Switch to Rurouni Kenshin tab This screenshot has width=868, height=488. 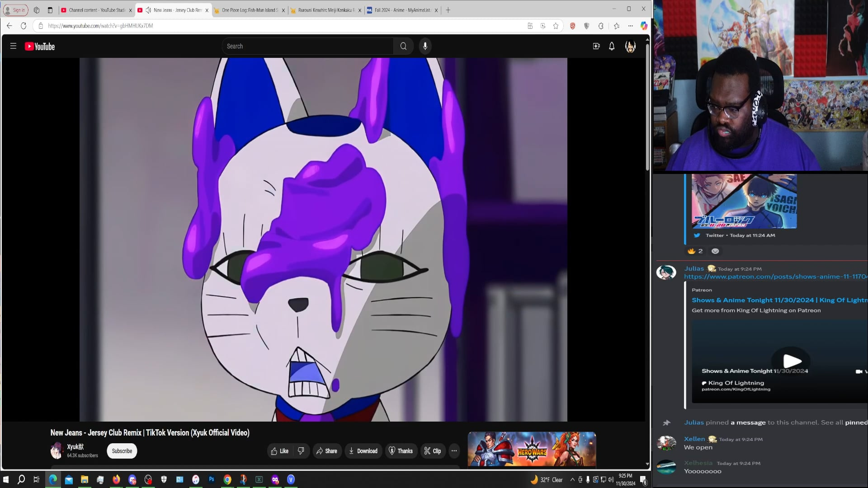click(x=326, y=10)
